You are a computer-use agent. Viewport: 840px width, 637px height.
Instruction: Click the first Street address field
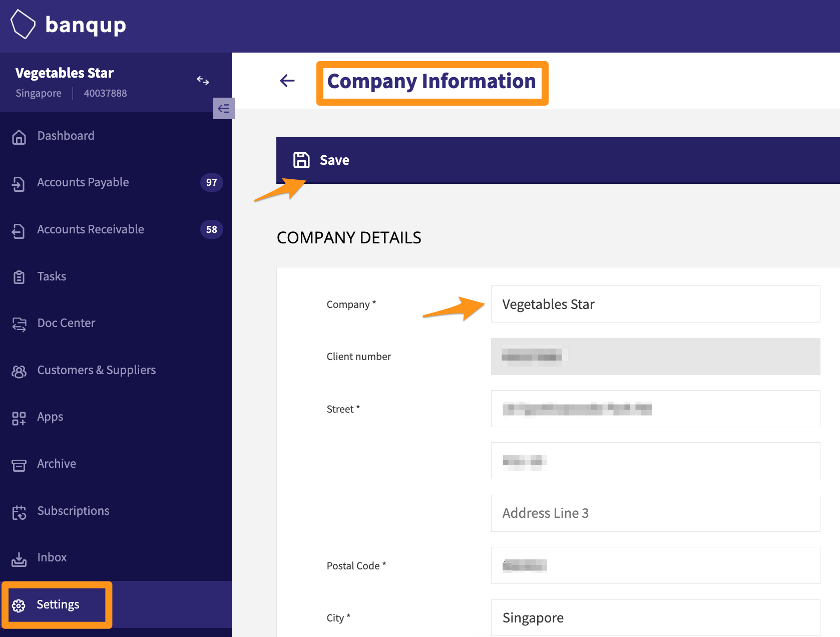coord(655,409)
